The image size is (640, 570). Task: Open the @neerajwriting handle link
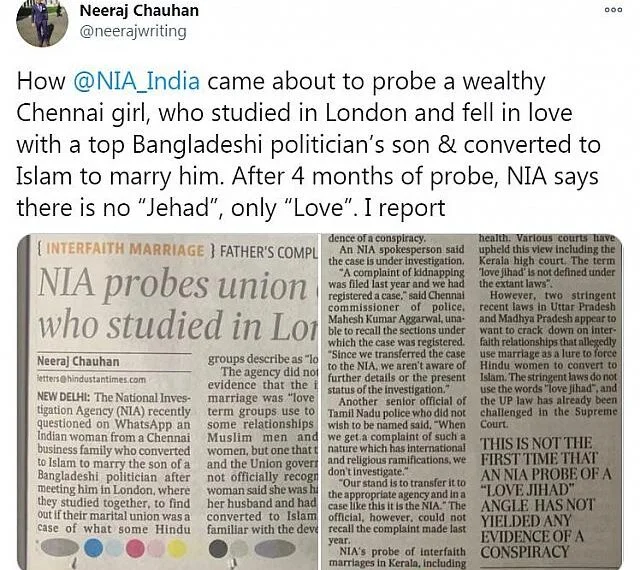pos(133,31)
